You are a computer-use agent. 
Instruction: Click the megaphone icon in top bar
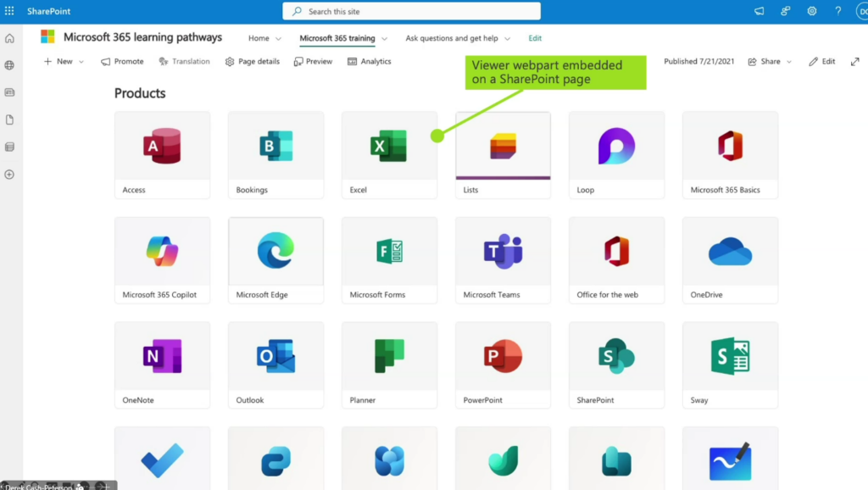click(x=759, y=11)
